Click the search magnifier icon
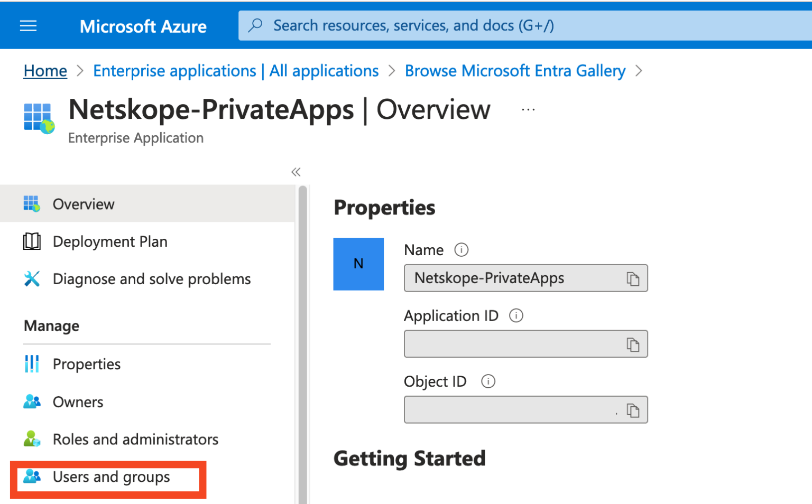Screen dimensions: 812x504 256,25
